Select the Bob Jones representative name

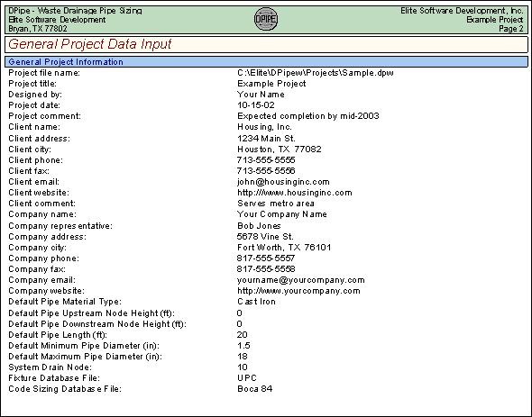tap(259, 226)
